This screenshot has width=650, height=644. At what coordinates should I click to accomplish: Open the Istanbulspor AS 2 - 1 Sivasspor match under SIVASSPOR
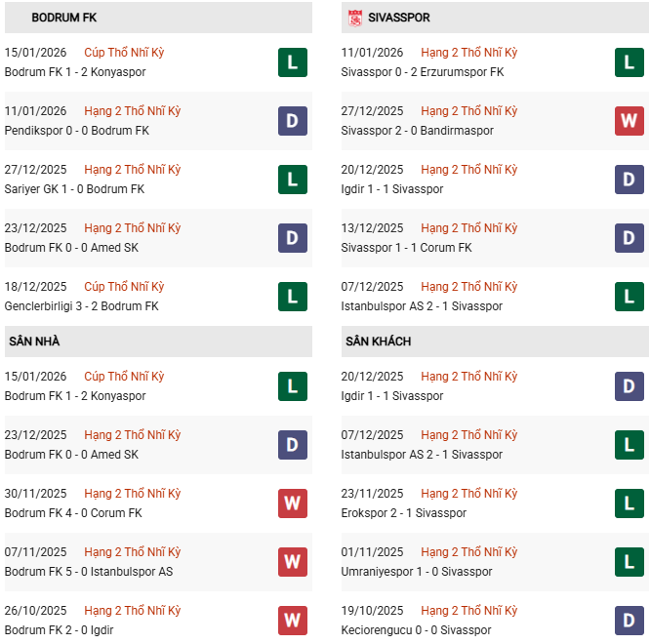pyautogui.click(x=422, y=306)
